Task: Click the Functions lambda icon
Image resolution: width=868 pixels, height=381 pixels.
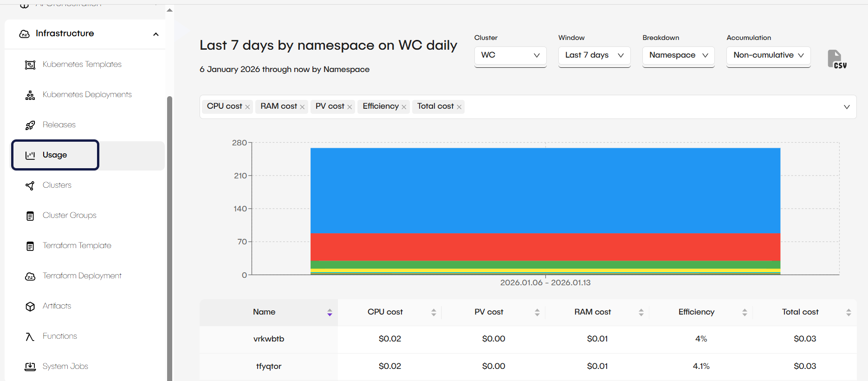Action: click(30, 337)
